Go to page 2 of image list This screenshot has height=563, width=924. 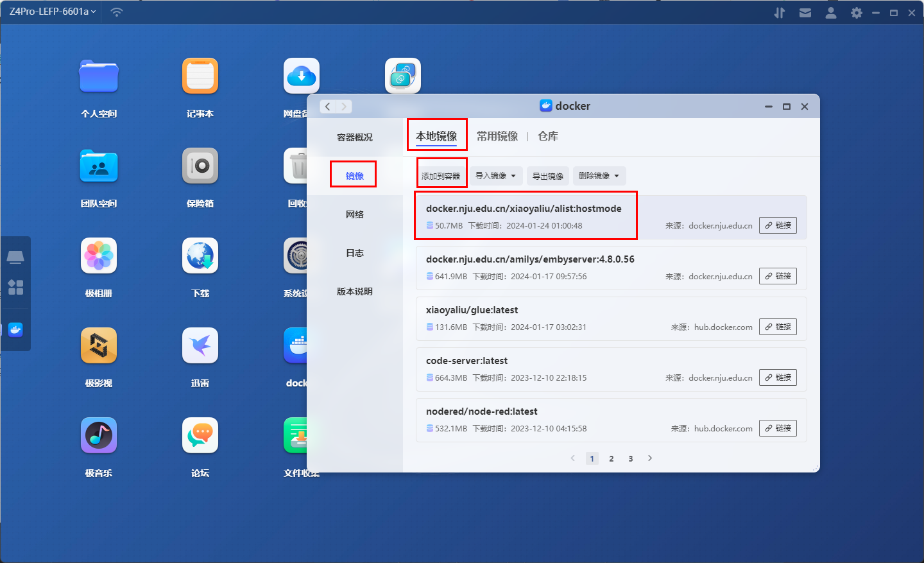click(x=611, y=458)
